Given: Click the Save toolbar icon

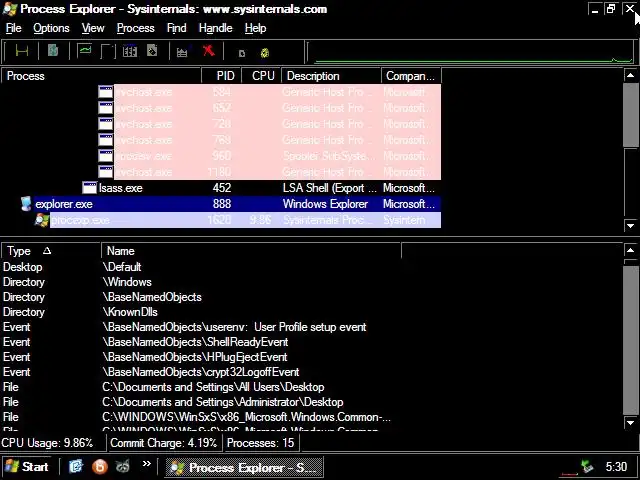Looking at the screenshot, I should (22, 51).
